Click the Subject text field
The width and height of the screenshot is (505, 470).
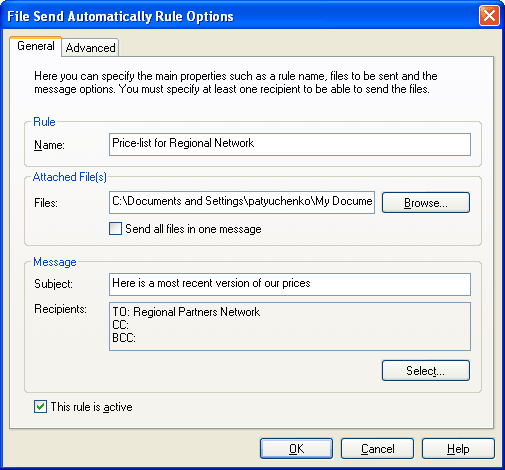[290, 284]
